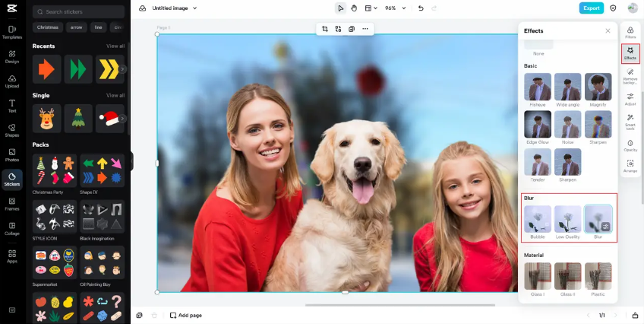Click the redo arrow
644x324 pixels.
click(434, 8)
